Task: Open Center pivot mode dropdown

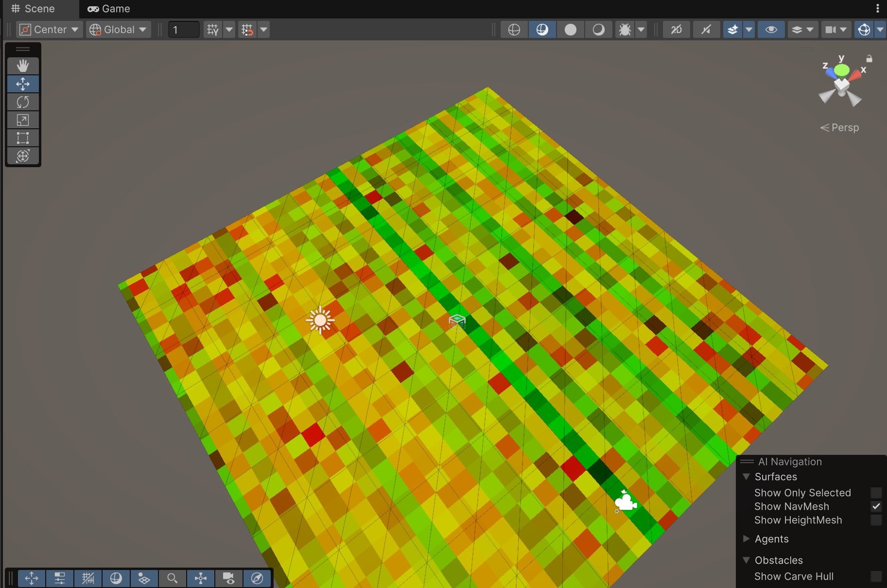Action: [49, 30]
